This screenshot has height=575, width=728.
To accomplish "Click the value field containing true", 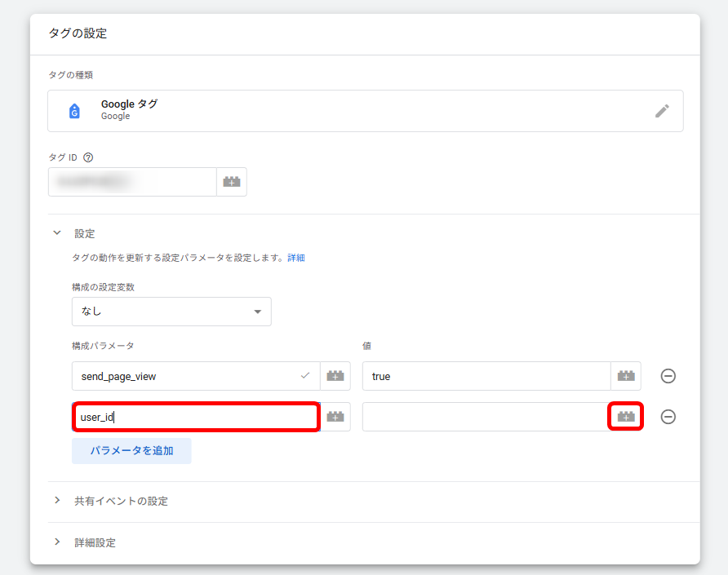I will click(486, 376).
